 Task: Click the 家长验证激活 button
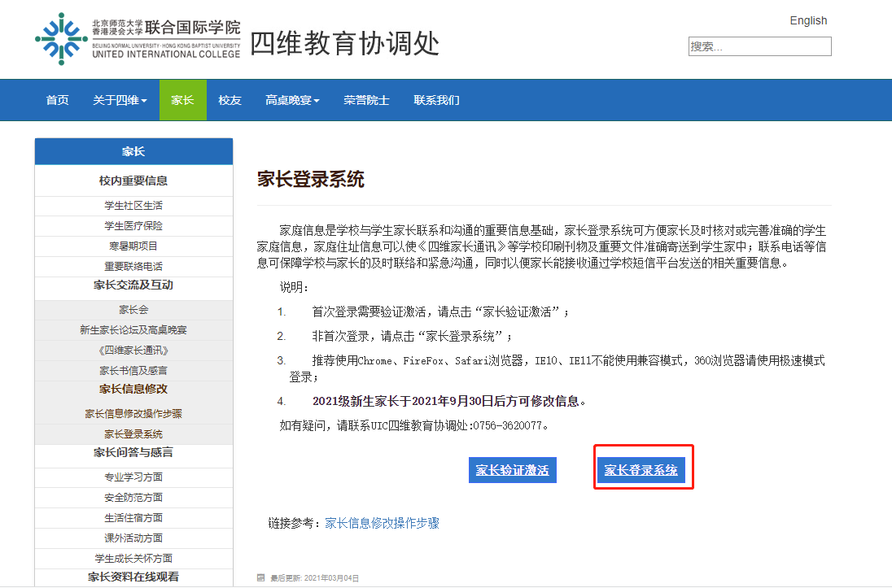pos(512,470)
